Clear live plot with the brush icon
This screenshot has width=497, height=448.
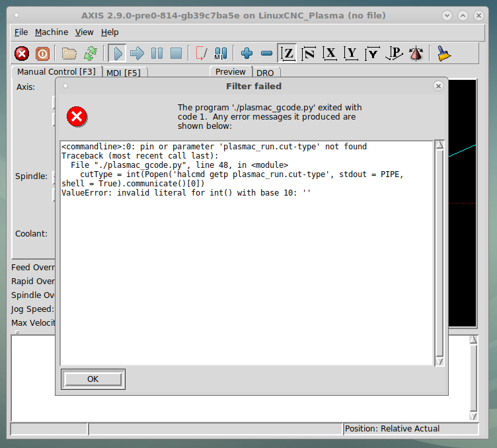click(x=443, y=54)
